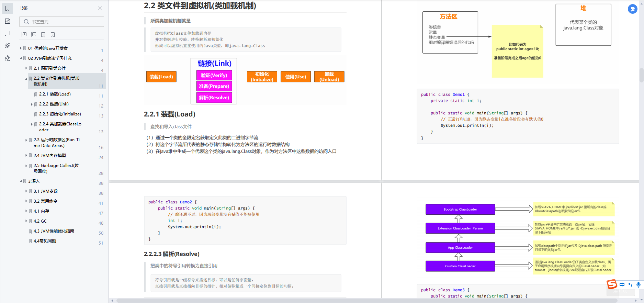The height and width of the screenshot is (303, 644).
Task: Expand the 2.5 Garbage Collect node
Action: click(26, 166)
